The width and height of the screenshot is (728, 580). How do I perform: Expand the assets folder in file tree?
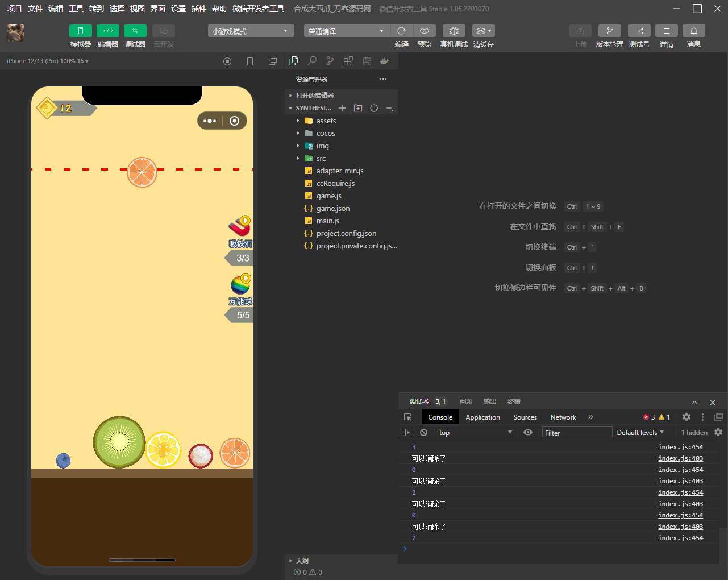click(x=326, y=121)
